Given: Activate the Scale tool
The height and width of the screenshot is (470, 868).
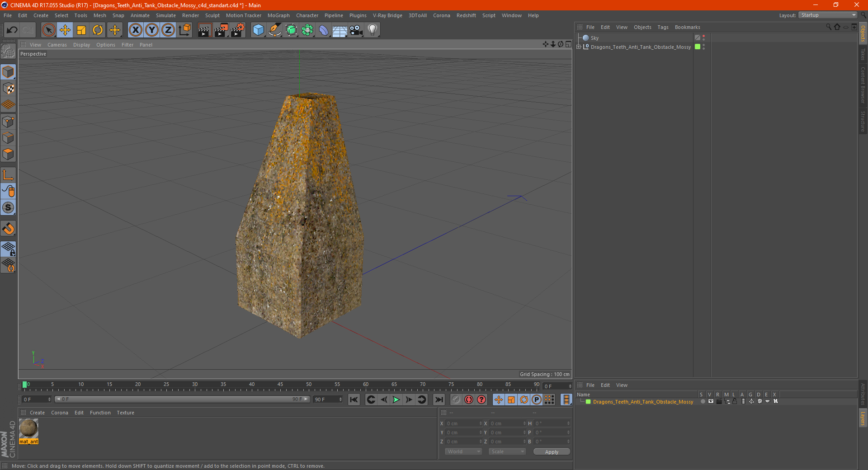Looking at the screenshot, I should [81, 30].
